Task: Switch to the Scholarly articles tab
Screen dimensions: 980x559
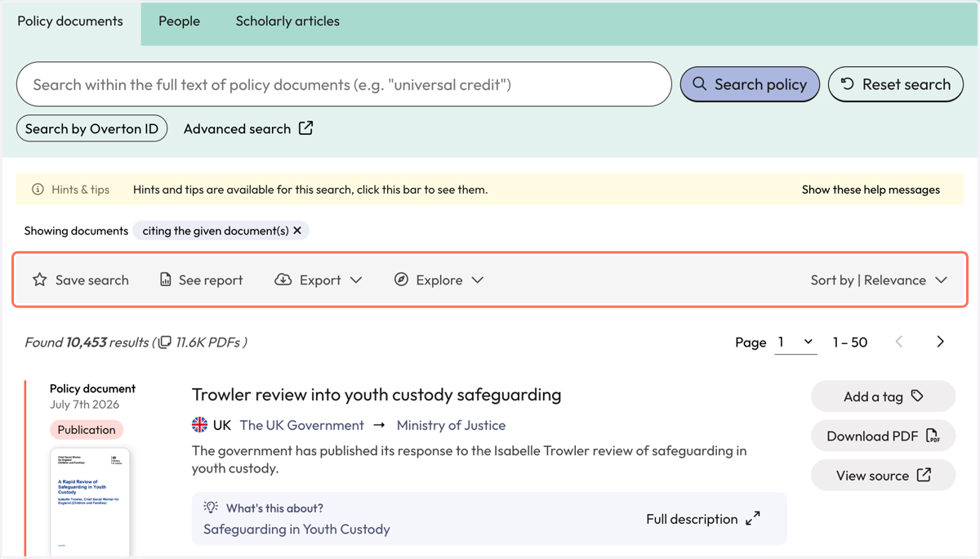Action: (287, 22)
